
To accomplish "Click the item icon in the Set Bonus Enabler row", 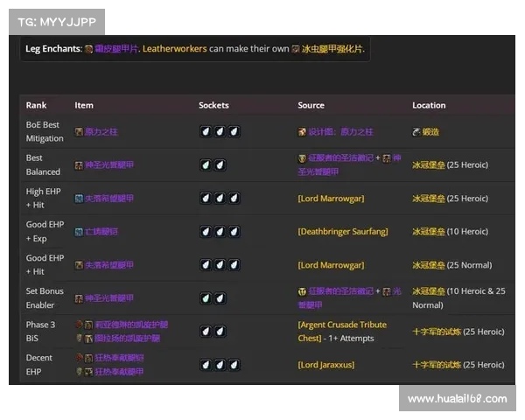I will (79, 298).
